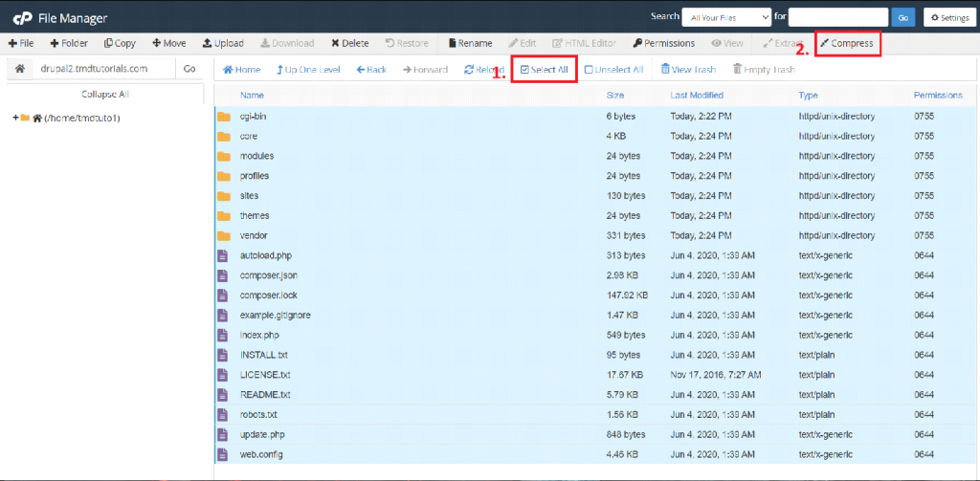The width and height of the screenshot is (980, 481).
Task: Click the Unselect All checkbox
Action: [x=589, y=70]
